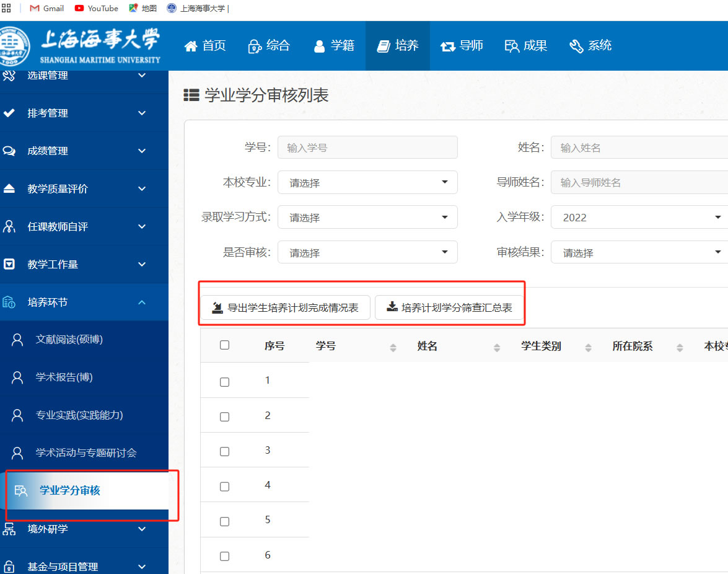Toggle the select-all checkbox in table header
Image resolution: width=728 pixels, height=574 pixels.
pos(225,345)
